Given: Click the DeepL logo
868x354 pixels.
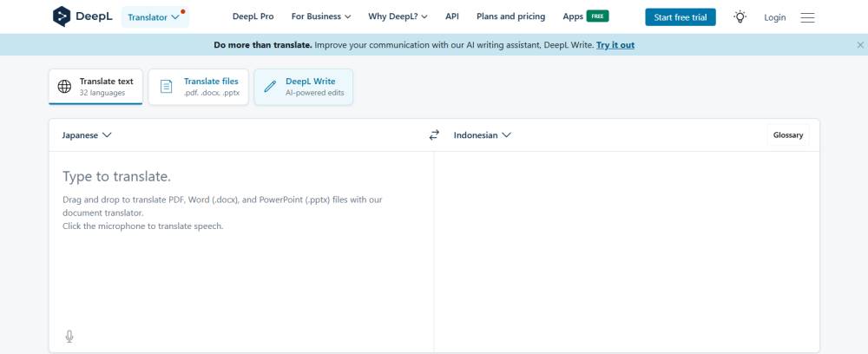Looking at the screenshot, I should point(82,16).
